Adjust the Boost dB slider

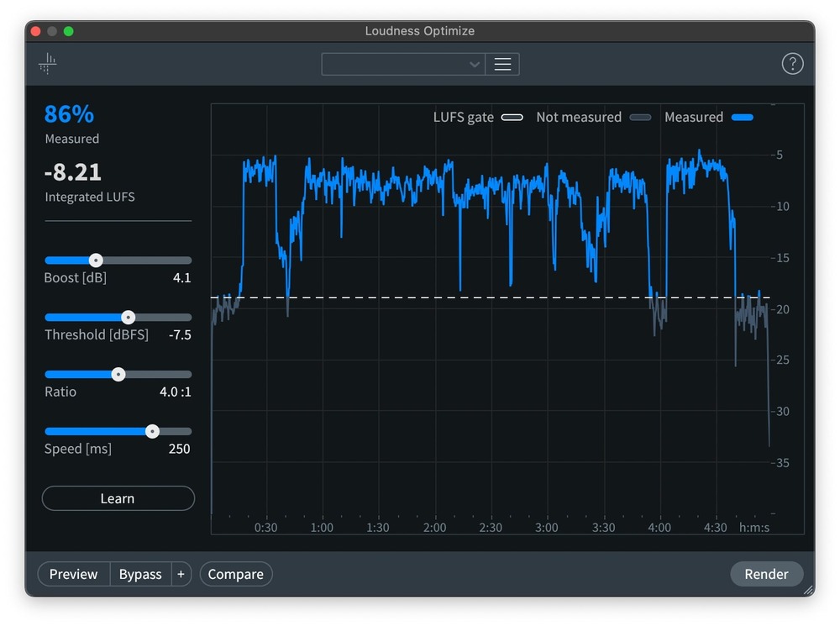(95, 260)
